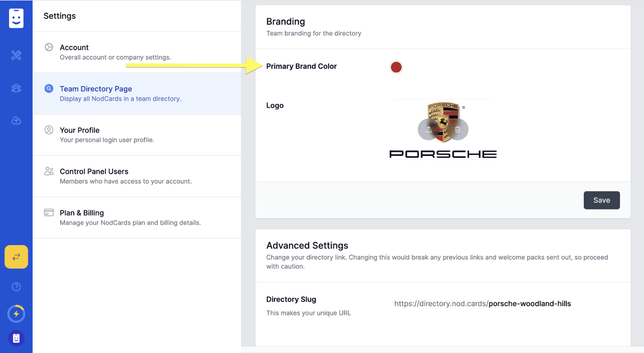Click the Account gear icon

pyautogui.click(x=49, y=47)
